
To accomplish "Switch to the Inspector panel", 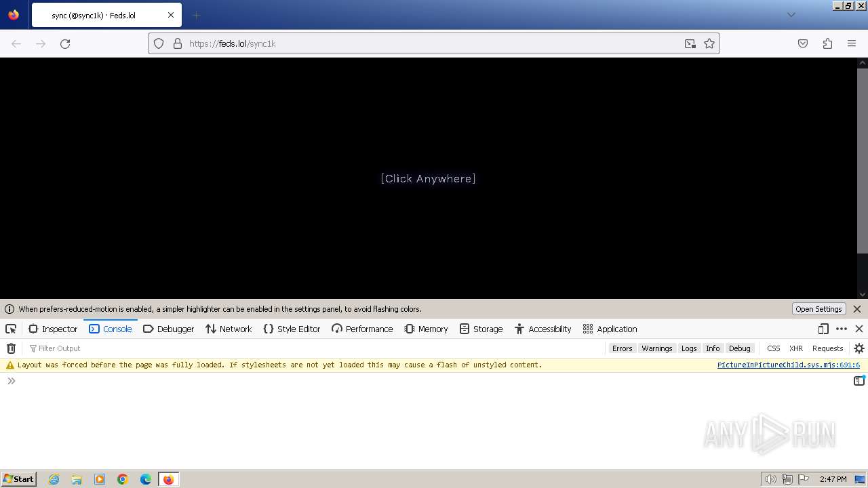I will pos(53,329).
